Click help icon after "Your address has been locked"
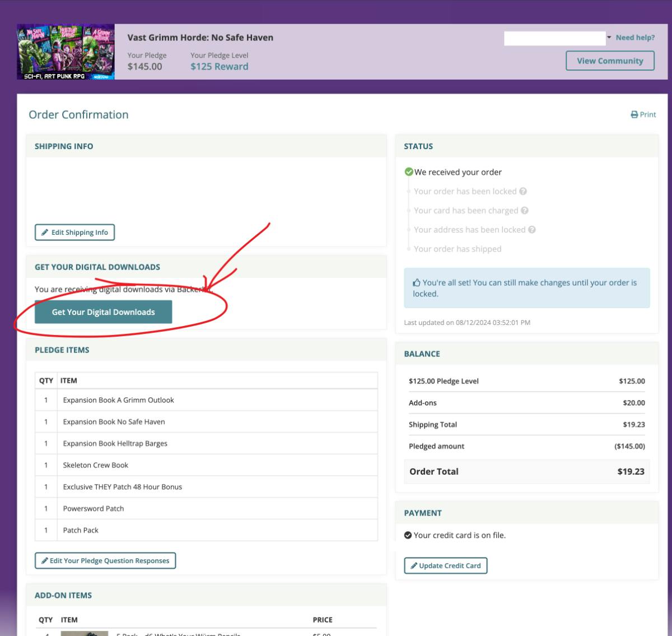 coord(532,230)
